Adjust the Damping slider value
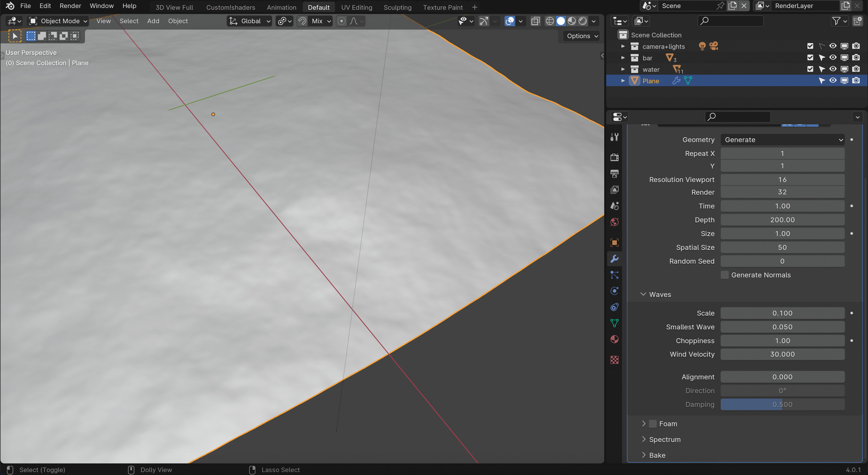 (782, 404)
